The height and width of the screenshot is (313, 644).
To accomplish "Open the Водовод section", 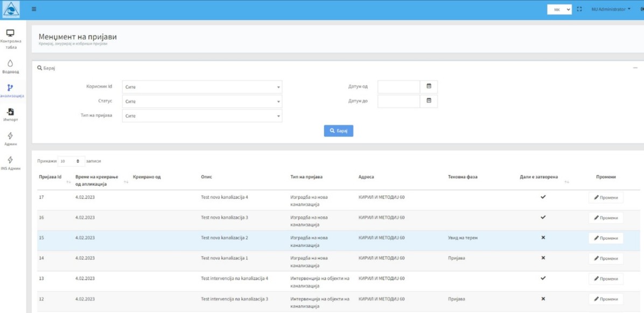I will 11,67.
